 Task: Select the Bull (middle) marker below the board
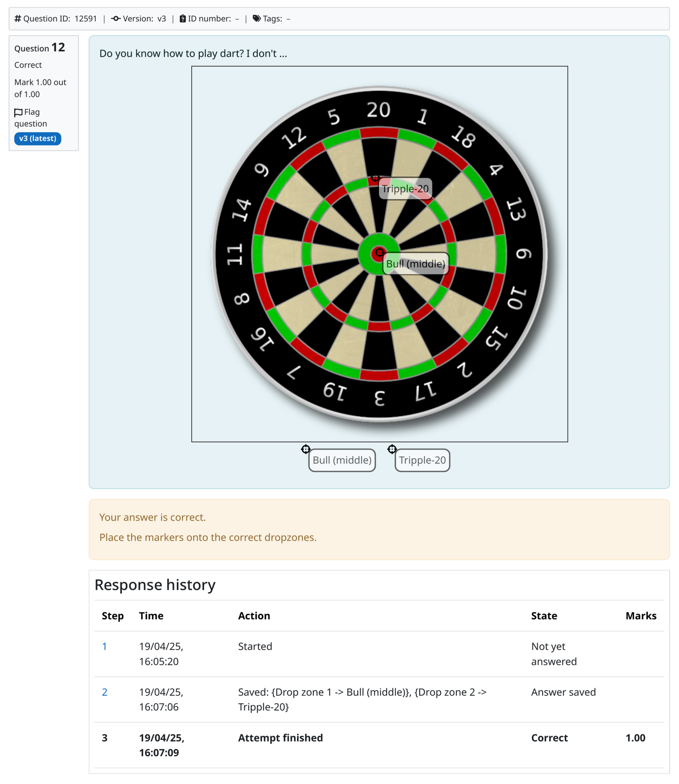tap(342, 460)
